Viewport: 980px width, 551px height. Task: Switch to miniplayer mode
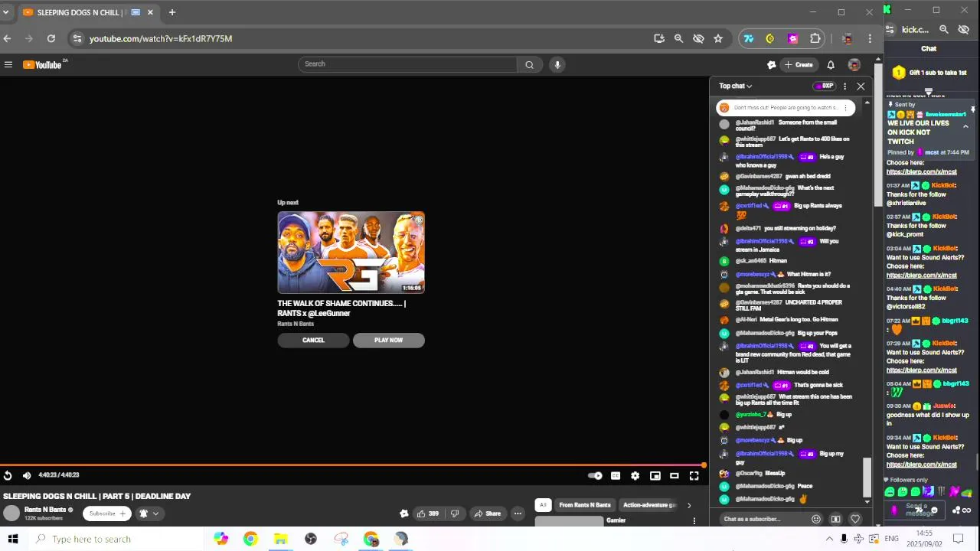tap(655, 476)
